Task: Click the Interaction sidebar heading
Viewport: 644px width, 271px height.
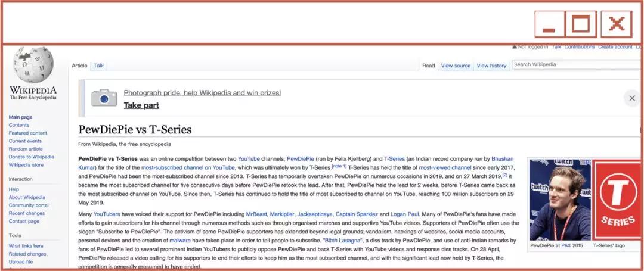Action: tap(20, 179)
